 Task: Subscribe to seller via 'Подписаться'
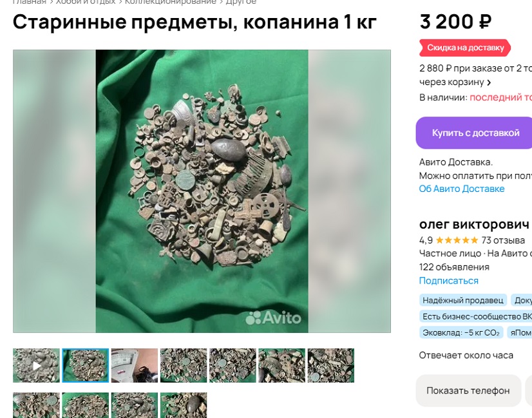click(448, 281)
